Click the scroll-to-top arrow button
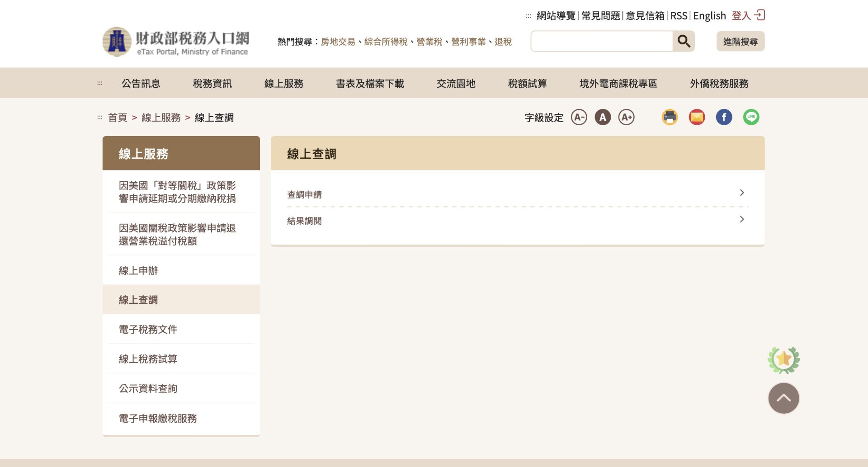The width and height of the screenshot is (868, 467). [x=783, y=398]
